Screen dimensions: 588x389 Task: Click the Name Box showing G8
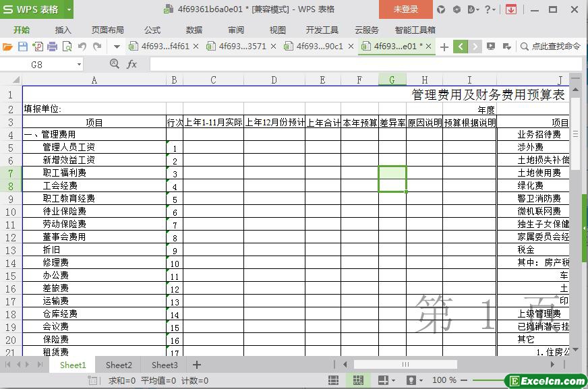(x=36, y=65)
